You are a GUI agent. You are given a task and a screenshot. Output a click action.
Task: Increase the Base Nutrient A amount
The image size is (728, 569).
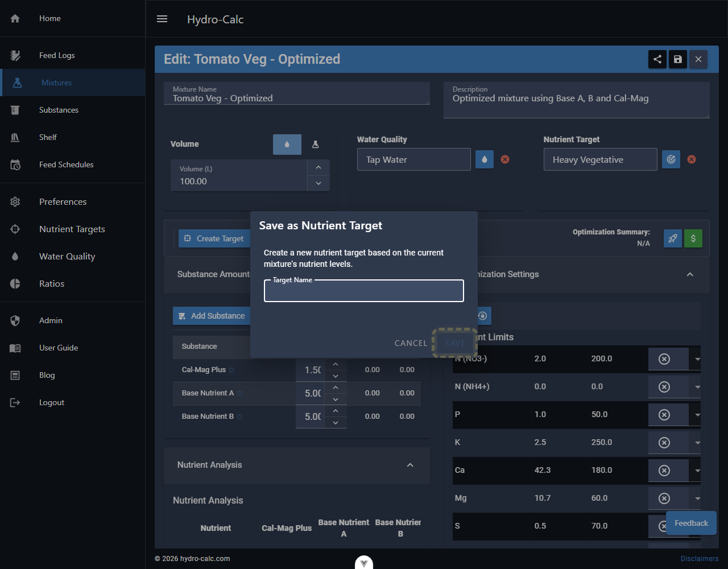coord(336,387)
